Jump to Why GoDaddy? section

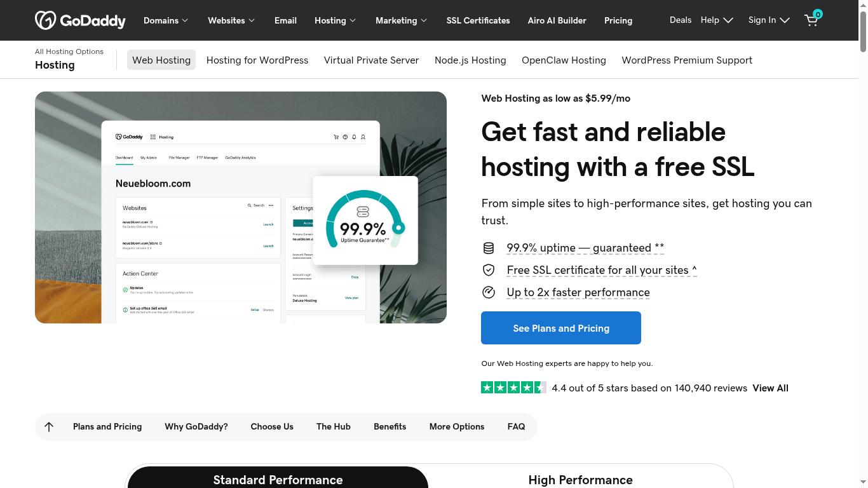click(x=196, y=426)
